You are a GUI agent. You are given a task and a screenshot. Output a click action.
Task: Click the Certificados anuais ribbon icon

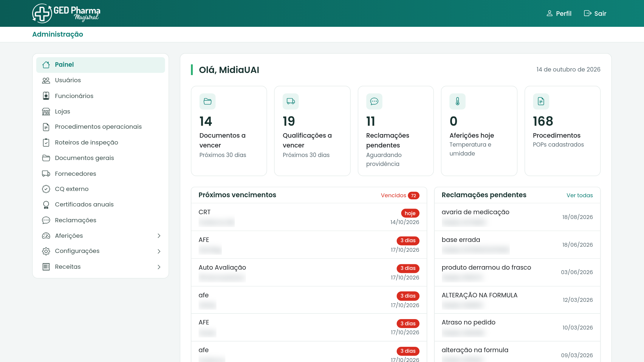coord(46,205)
